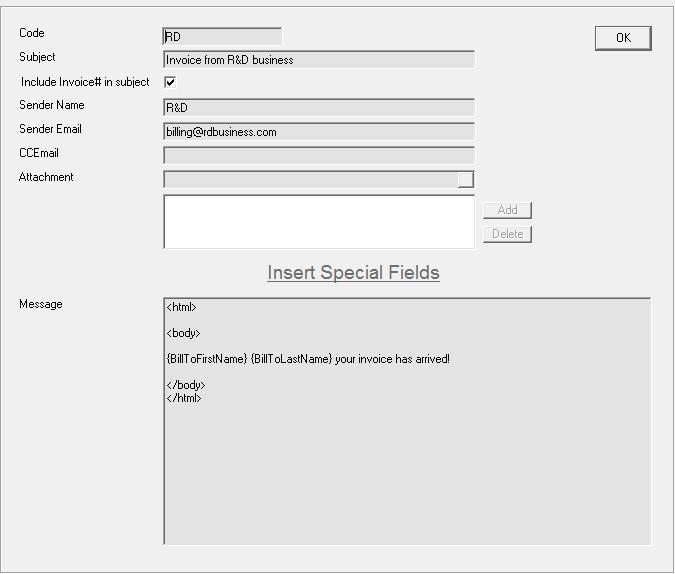The height and width of the screenshot is (574, 675).
Task: Click the closing </body> tag line
Action: tap(186, 385)
